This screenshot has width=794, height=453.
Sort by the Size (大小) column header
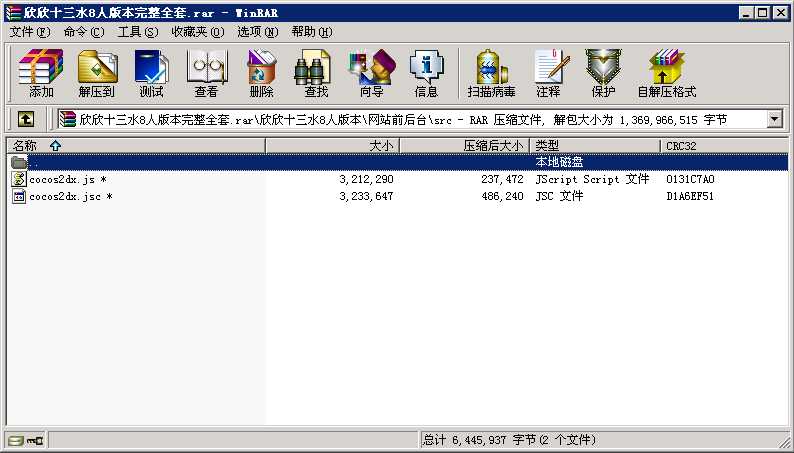click(332, 146)
